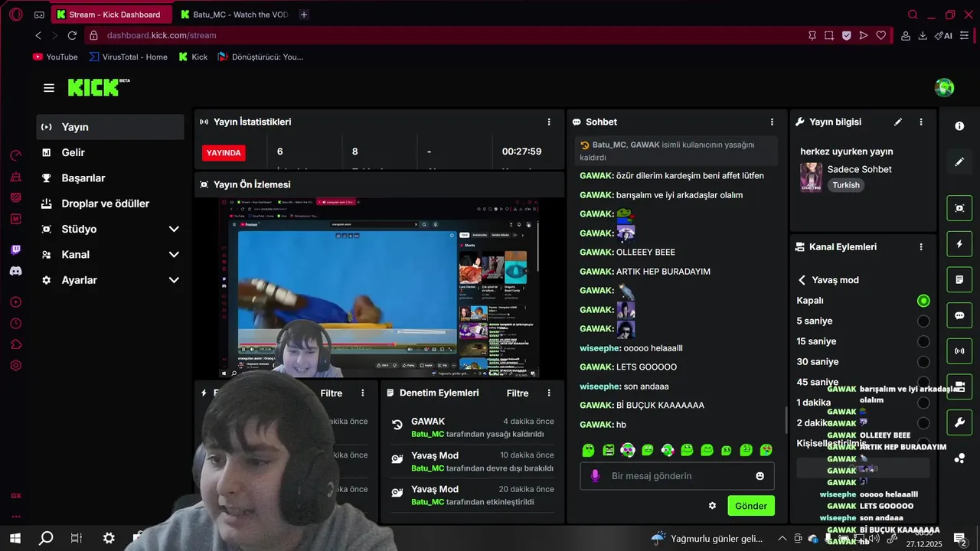Select Yayın in left navigation
The height and width of the screenshot is (551, 980).
click(x=110, y=127)
